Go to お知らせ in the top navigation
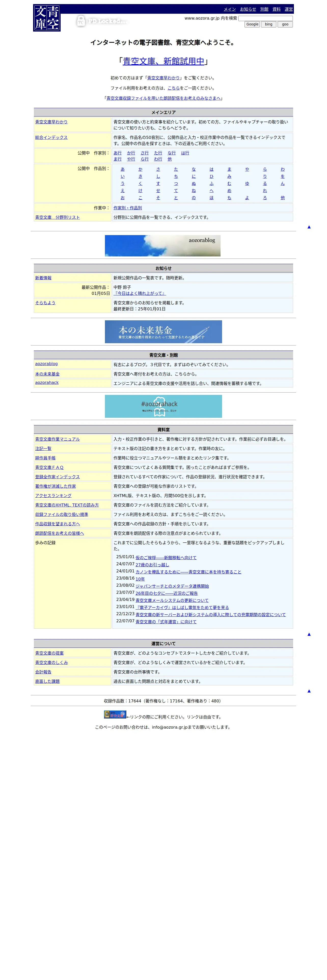Viewport: 327px width, 980px height. pos(248,9)
